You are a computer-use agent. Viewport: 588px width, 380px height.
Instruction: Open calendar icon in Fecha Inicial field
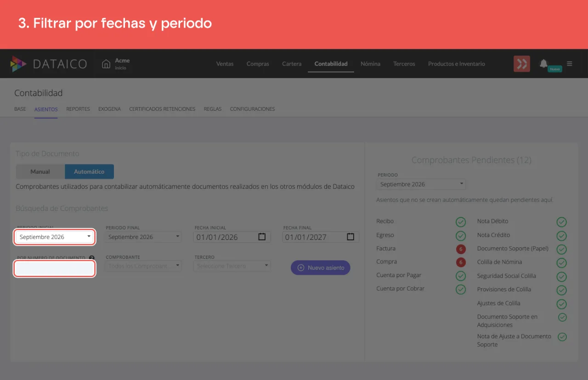click(262, 237)
